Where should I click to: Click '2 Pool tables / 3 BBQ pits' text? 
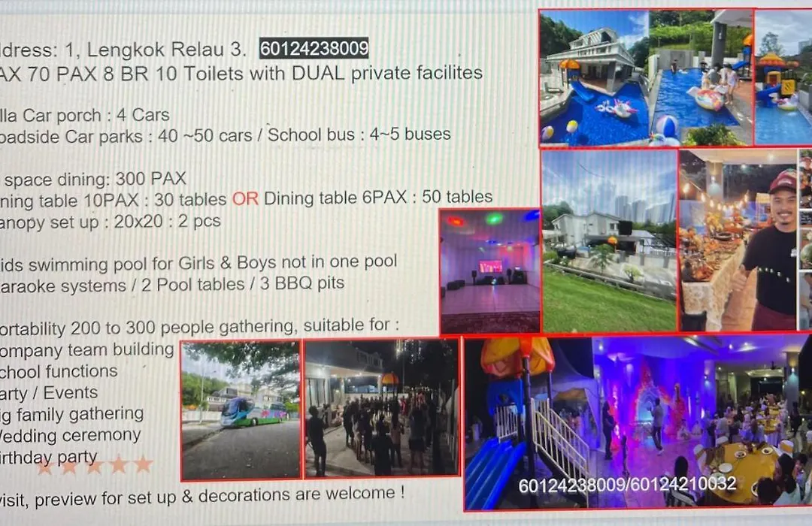[x=243, y=284]
